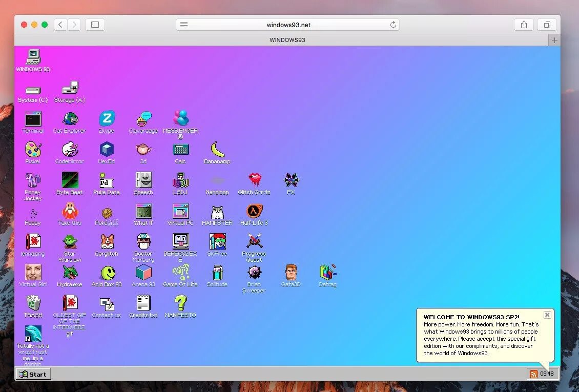This screenshot has height=392, width=579.
Task: Open the Virtual Girl icon
Action: coord(33,273)
